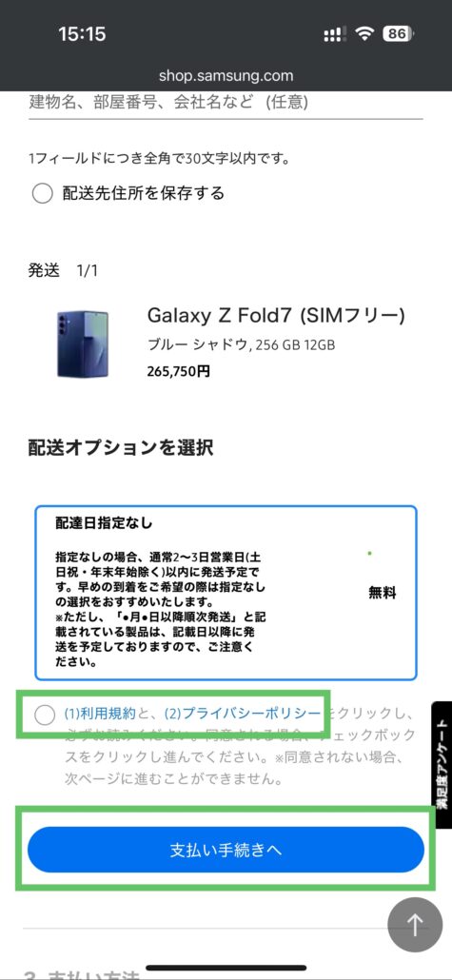The image size is (452, 980).
Task: Open the (2)プライバシーポリシー link
Action: (243, 714)
